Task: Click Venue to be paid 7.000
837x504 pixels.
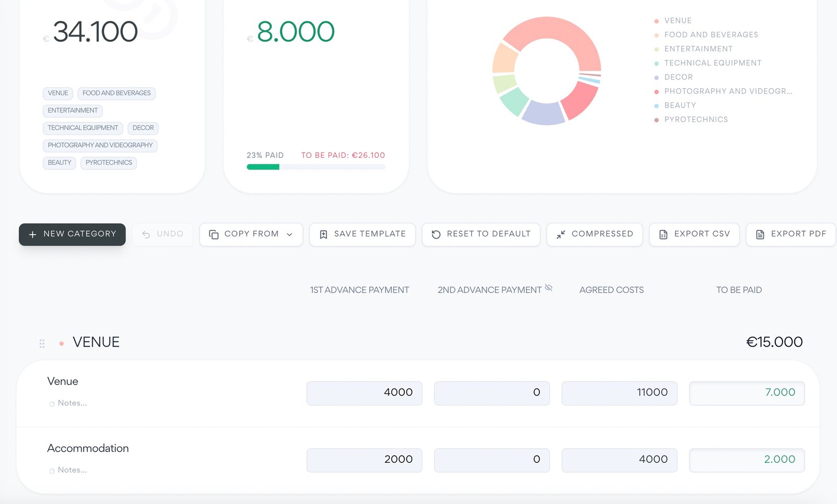Action: tap(747, 393)
